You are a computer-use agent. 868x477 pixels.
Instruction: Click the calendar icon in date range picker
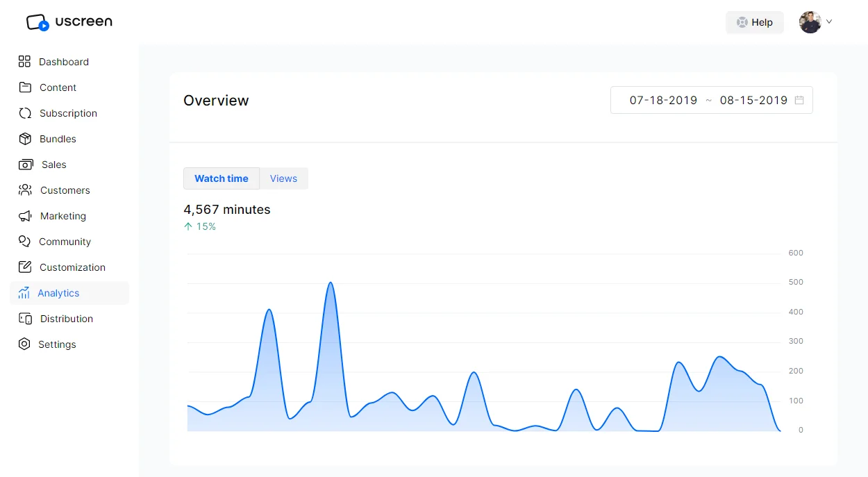coord(799,100)
